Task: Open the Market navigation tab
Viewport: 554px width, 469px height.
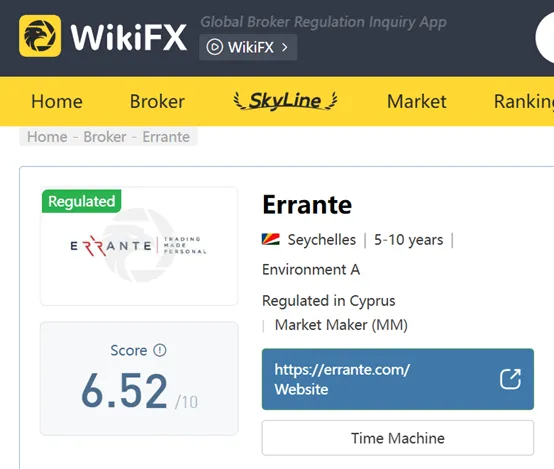Action: 417,101
